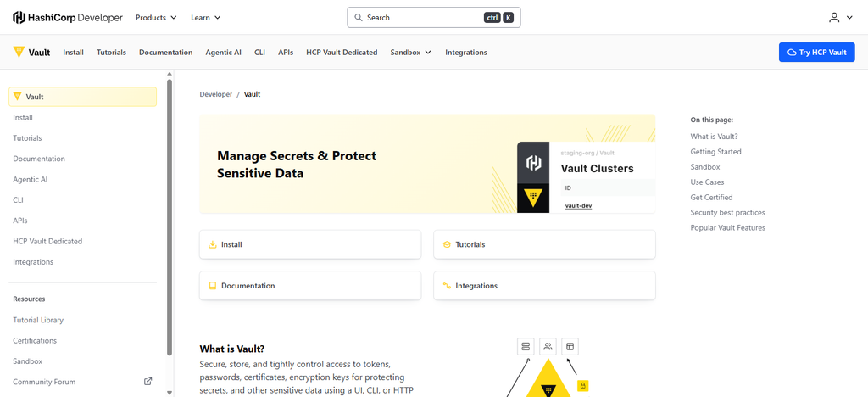Screen dimensions: 868x397
Task: Expand the Products dropdown
Action: click(156, 18)
